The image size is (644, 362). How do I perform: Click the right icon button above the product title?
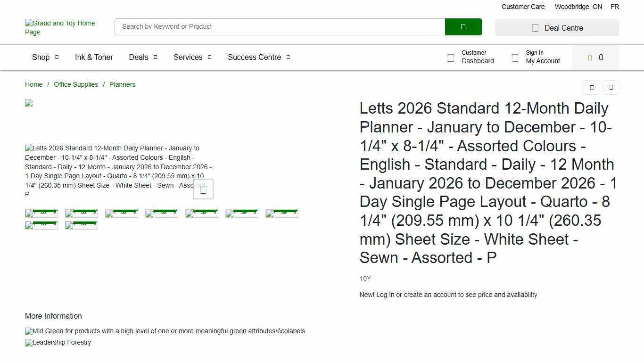pyautogui.click(x=611, y=87)
